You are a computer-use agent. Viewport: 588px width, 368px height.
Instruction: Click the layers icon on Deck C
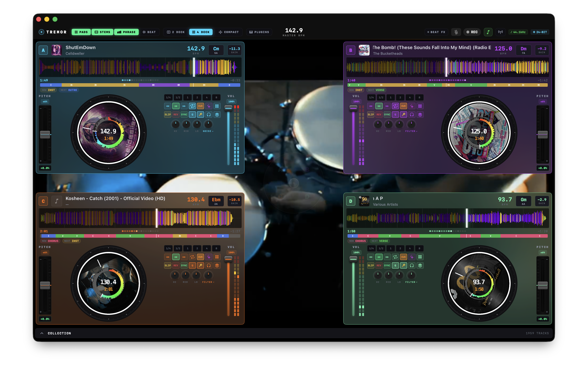coord(217,266)
